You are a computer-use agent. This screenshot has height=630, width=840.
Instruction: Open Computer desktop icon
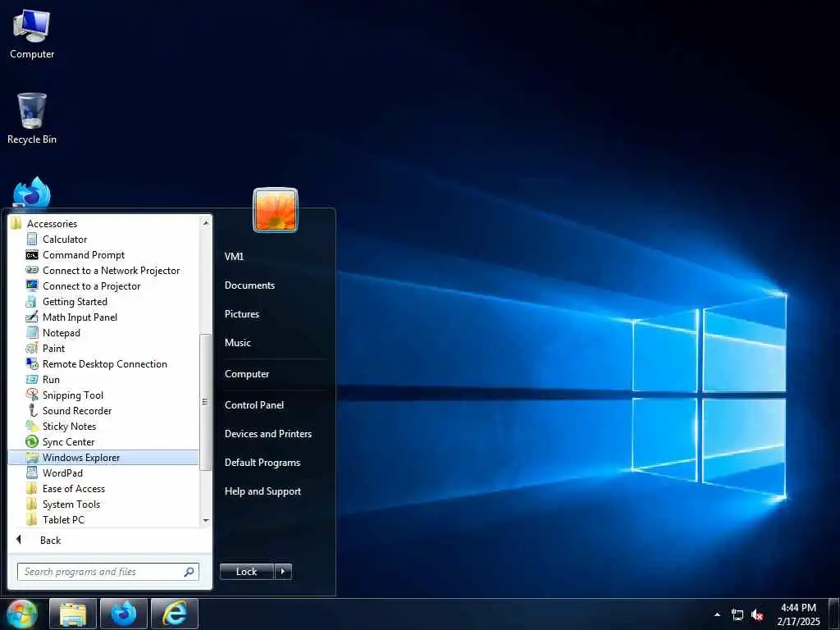tap(32, 34)
